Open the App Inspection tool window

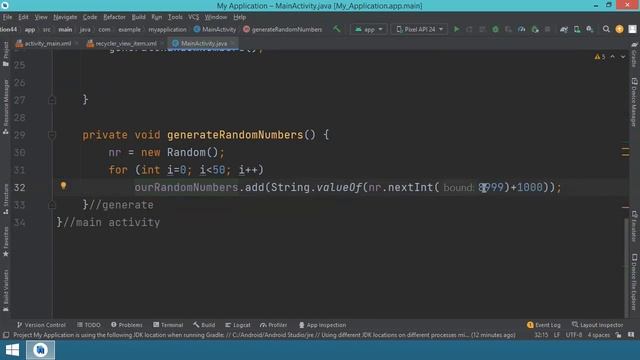[322, 325]
